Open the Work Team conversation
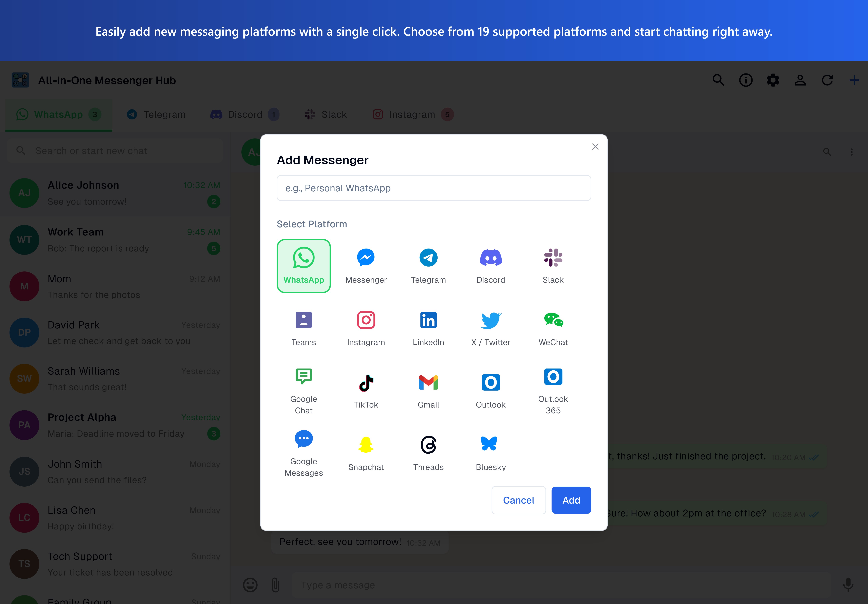 115,240
